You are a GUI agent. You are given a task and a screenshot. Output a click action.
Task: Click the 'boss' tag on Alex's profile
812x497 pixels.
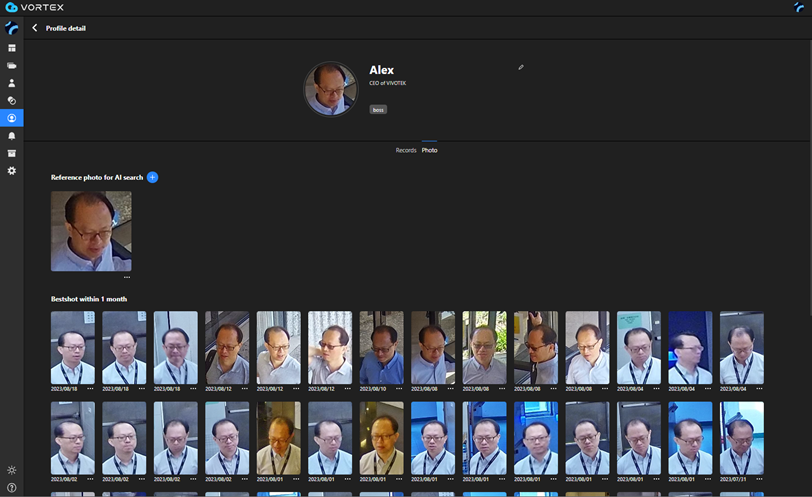coord(378,110)
